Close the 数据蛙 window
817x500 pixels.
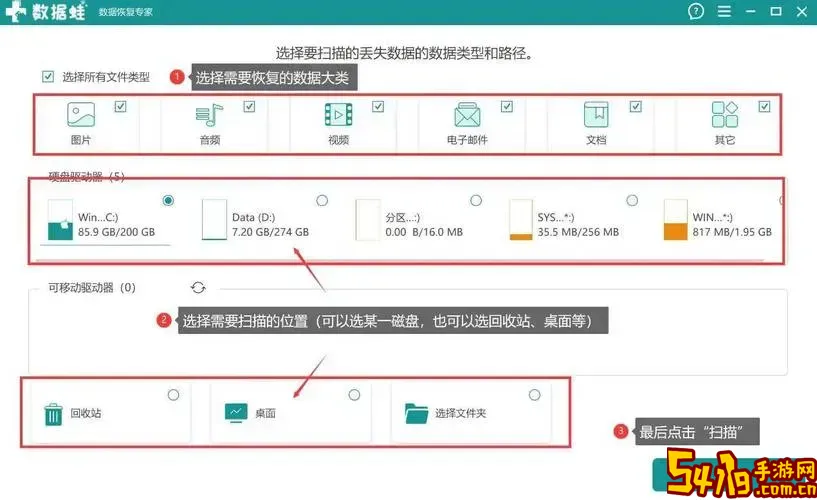tap(802, 11)
